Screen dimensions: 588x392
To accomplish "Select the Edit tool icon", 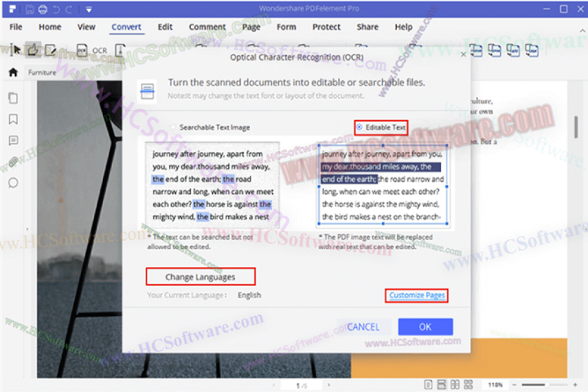I will point(51,50).
